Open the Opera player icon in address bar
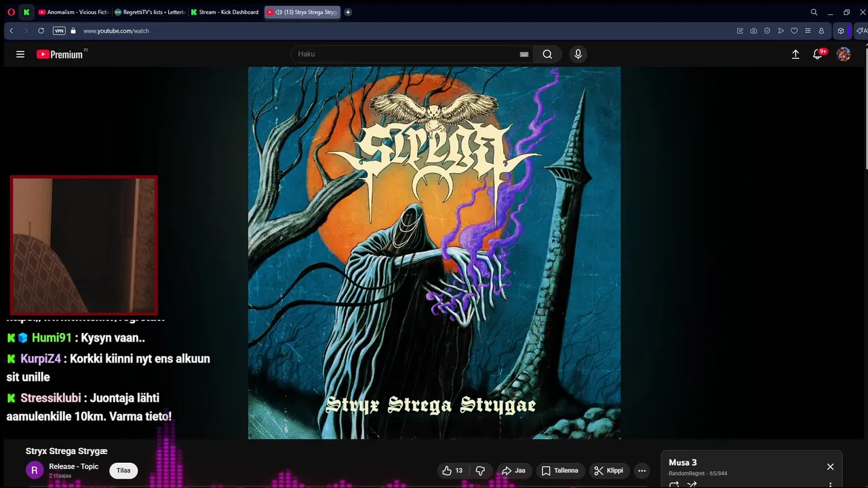The image size is (868, 488). point(781,30)
